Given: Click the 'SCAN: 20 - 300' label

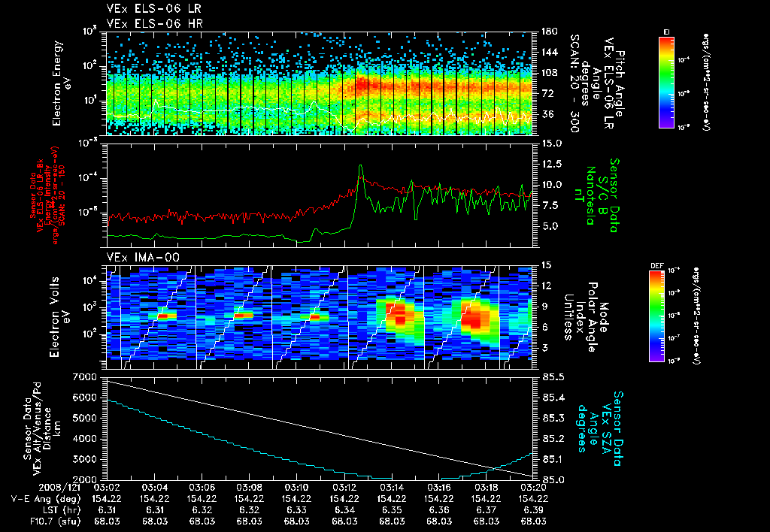Looking at the screenshot, I should [574, 83].
